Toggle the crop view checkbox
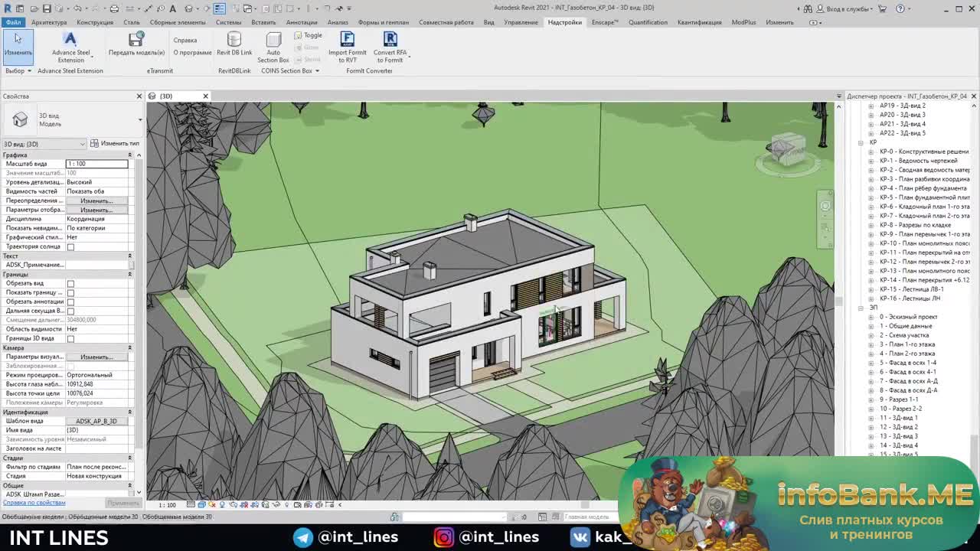Screen dimensions: 980x551 click(x=70, y=284)
